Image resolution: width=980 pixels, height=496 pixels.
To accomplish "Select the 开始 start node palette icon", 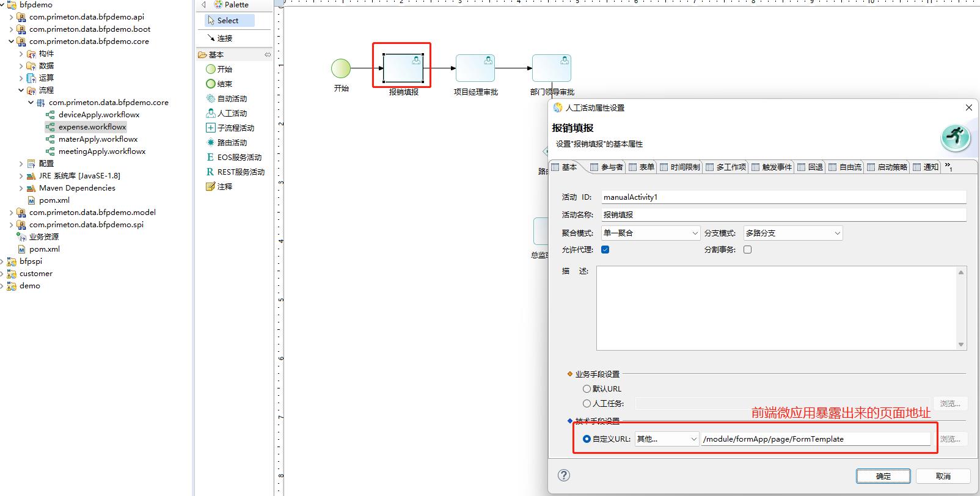I will 211,69.
